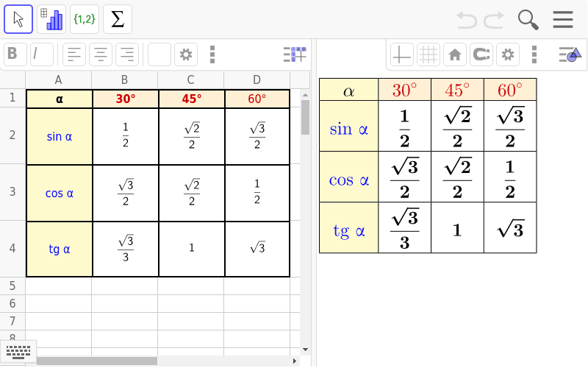Click spreadsheet cell 'tg α'
This screenshot has width=588, height=368.
pos(60,249)
